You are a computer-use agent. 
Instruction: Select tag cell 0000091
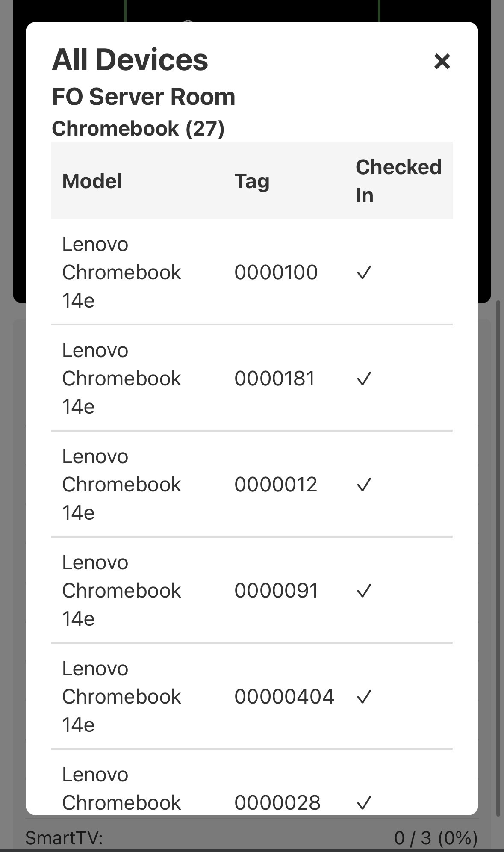(276, 591)
